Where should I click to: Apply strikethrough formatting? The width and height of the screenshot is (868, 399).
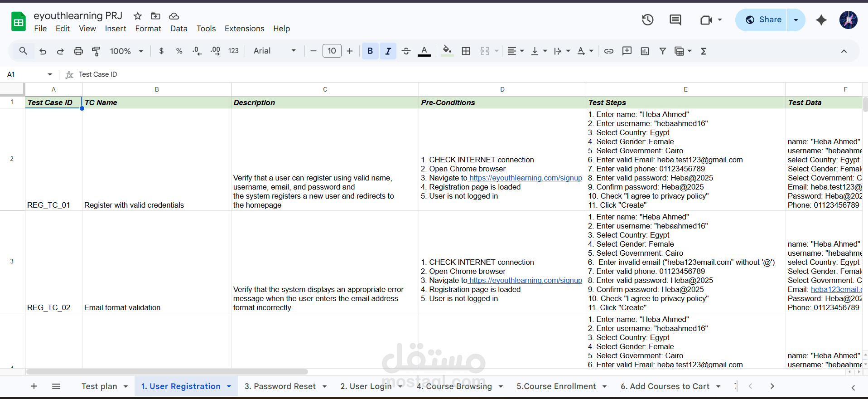coord(406,51)
